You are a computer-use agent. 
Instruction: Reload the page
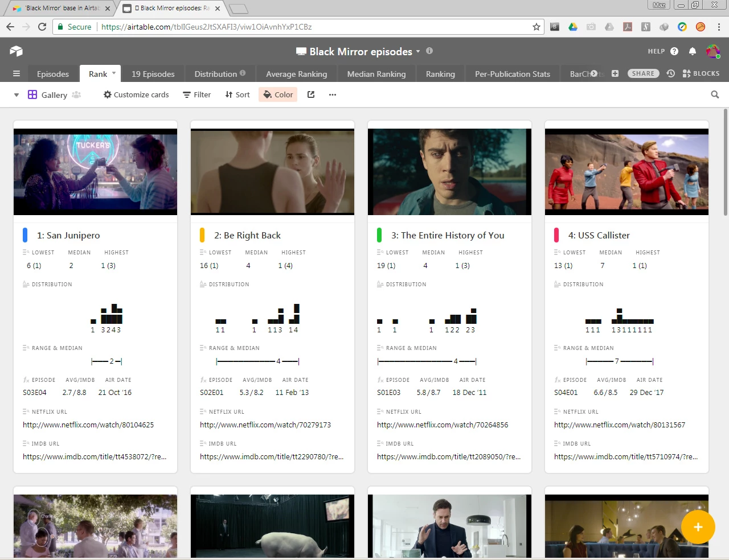pos(42,27)
